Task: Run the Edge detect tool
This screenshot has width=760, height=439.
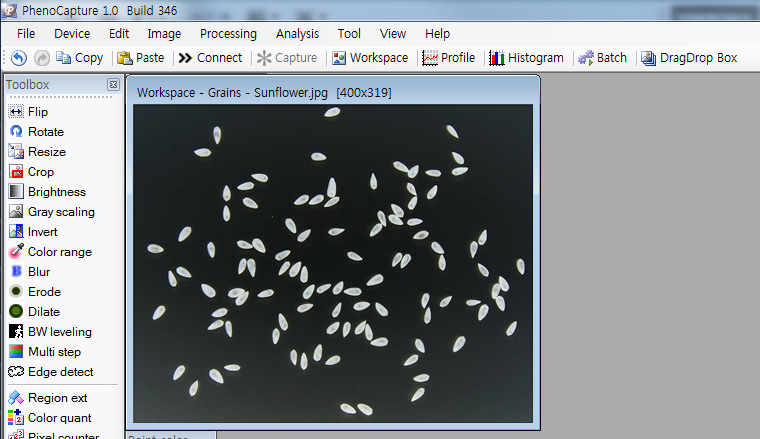Action: [59, 372]
